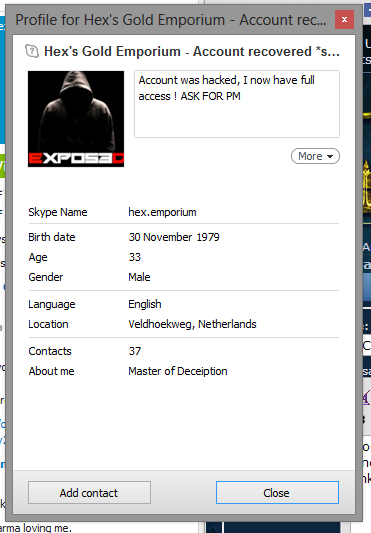Select the gender value Male

pos(139,277)
